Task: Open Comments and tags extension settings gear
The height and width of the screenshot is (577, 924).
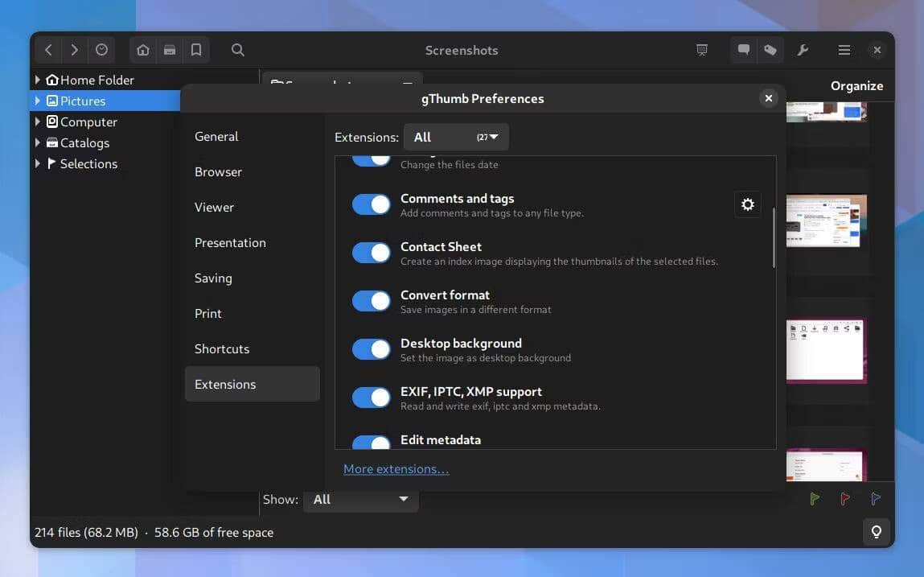Action: [747, 204]
